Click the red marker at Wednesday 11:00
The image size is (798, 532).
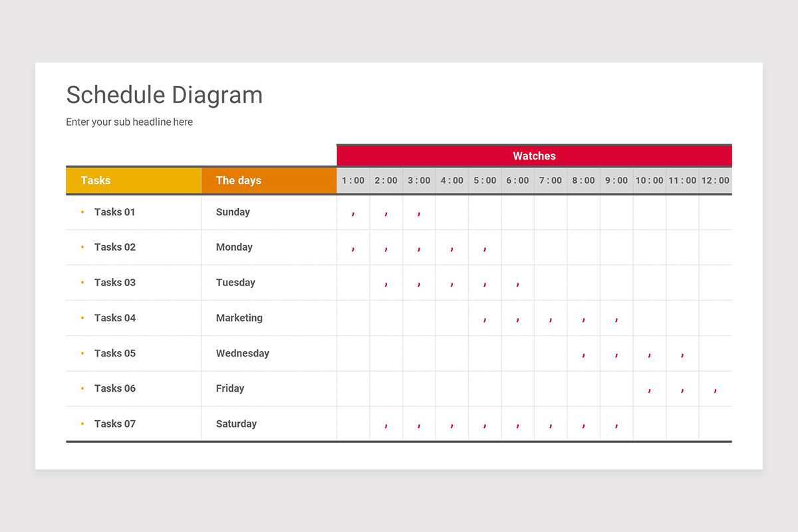[x=682, y=353]
